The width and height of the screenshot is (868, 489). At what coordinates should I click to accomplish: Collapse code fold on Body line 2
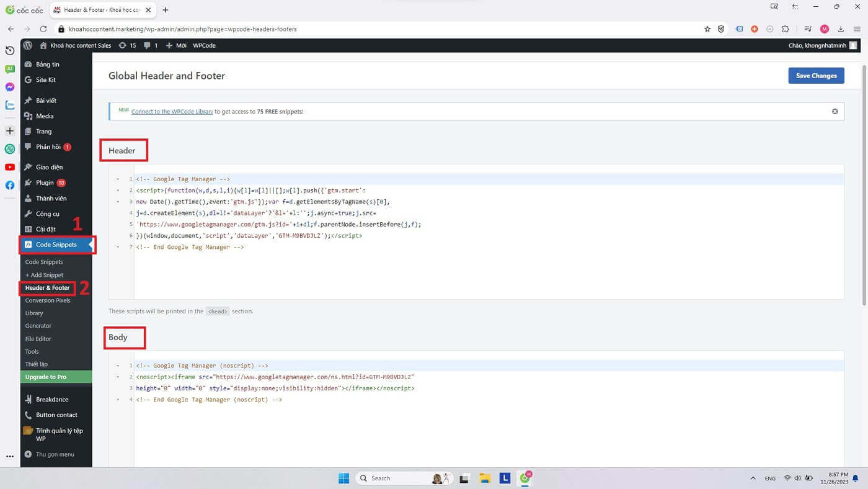click(x=118, y=377)
